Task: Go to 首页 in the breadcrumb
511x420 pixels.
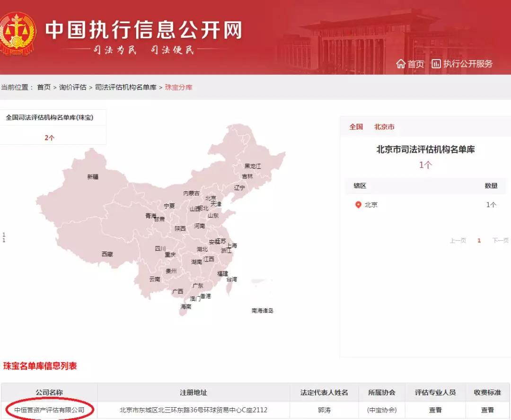Action: click(44, 87)
